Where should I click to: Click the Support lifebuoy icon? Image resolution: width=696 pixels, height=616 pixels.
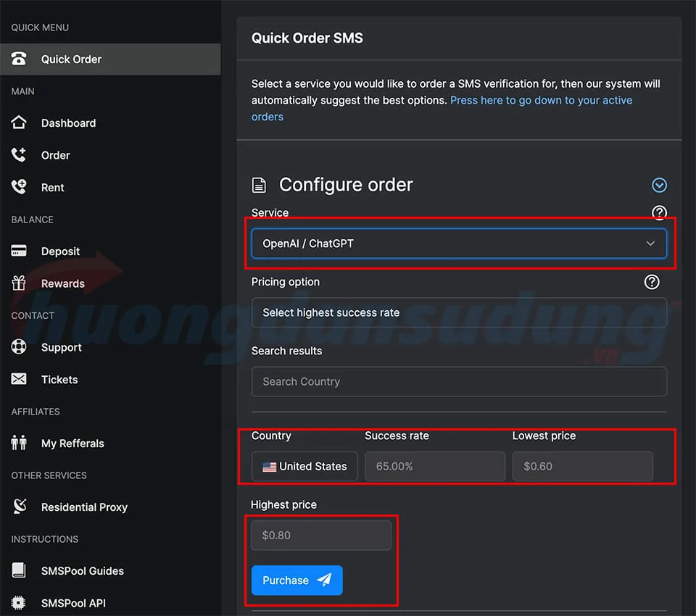click(x=19, y=347)
